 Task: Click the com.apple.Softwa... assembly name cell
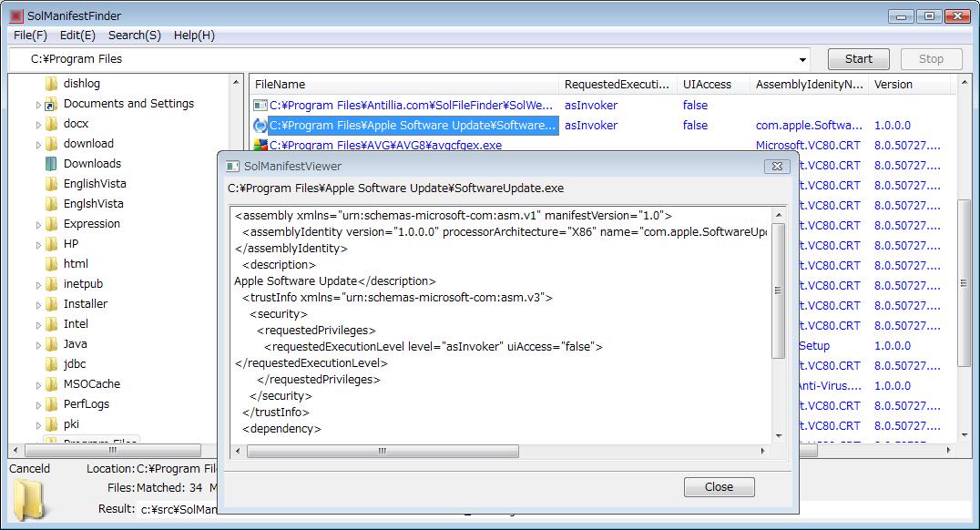(809, 125)
